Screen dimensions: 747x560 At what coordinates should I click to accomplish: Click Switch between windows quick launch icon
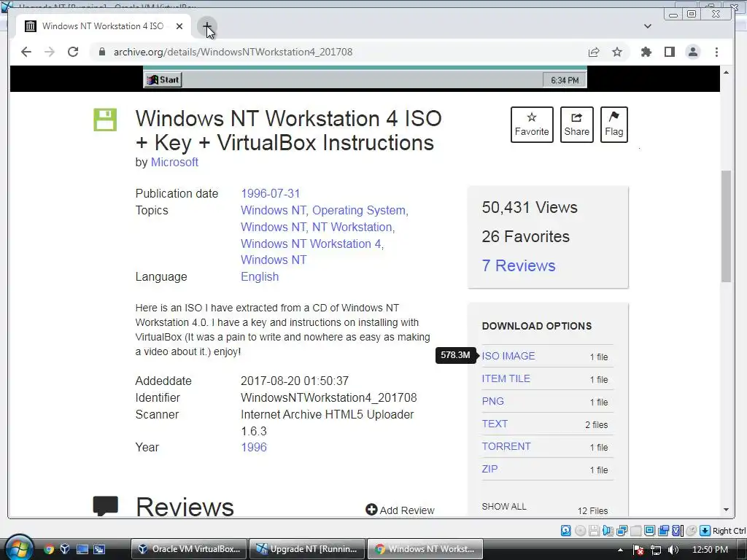[99, 549]
